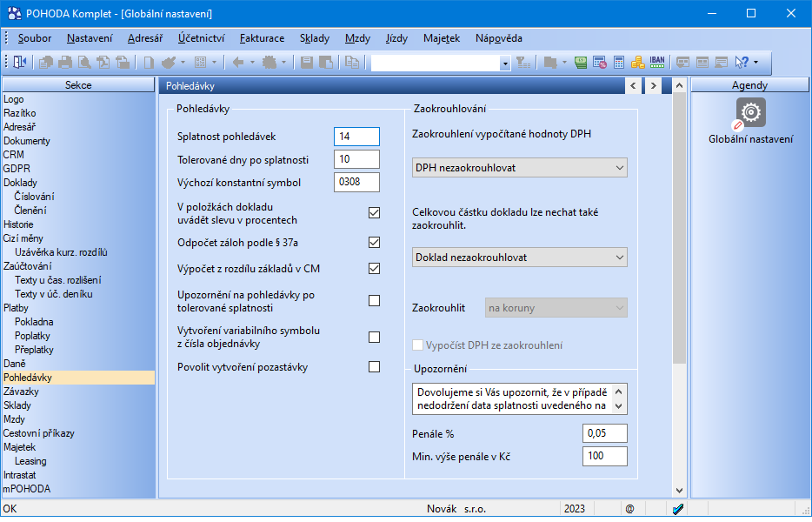The image size is (812, 522).
Task: Click the two-pages copy icon in toolbar
Action: (352, 63)
